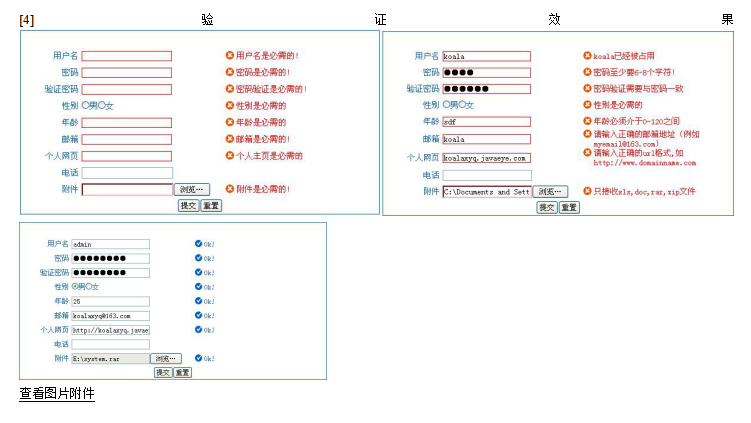
Task: Reset the koala form with 重置
Action: click(569, 207)
